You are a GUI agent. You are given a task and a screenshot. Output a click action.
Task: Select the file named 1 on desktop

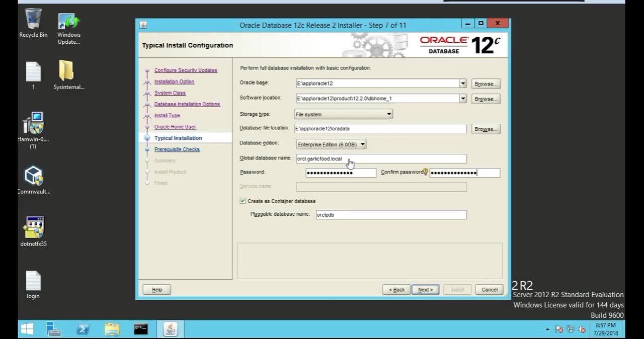(x=33, y=75)
